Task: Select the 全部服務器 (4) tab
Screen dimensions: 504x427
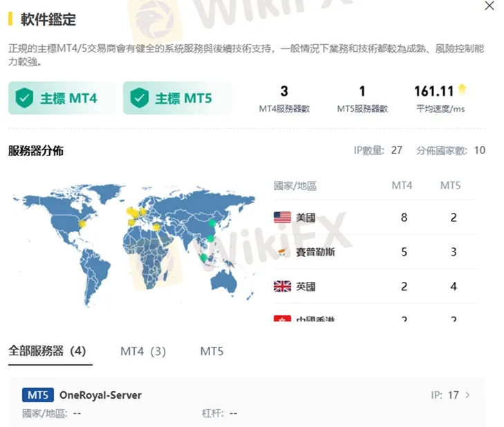Action: [x=47, y=351]
